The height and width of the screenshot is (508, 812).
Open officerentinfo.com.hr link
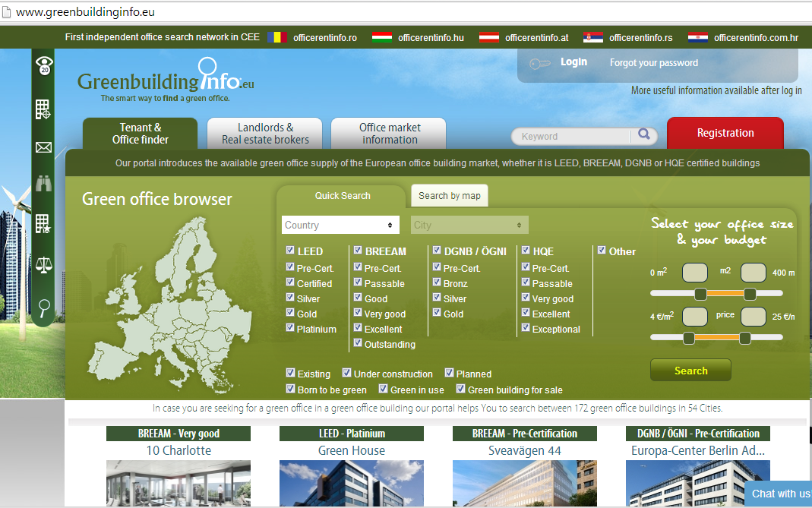tap(756, 38)
